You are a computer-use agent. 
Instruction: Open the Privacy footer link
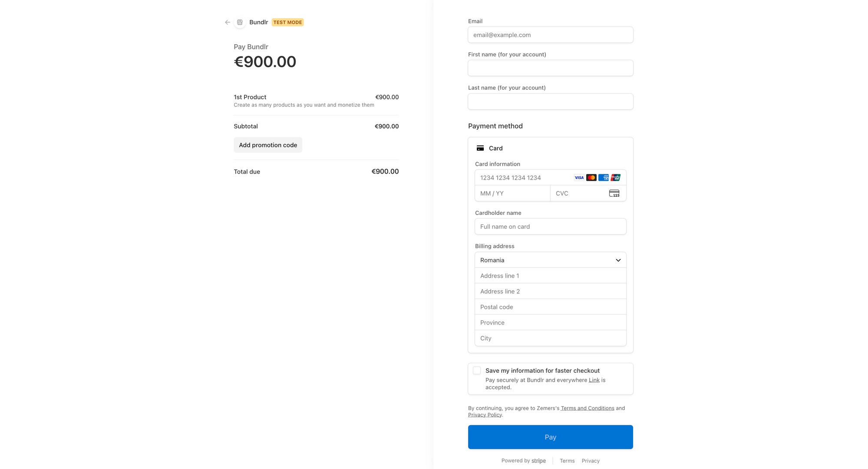590,461
